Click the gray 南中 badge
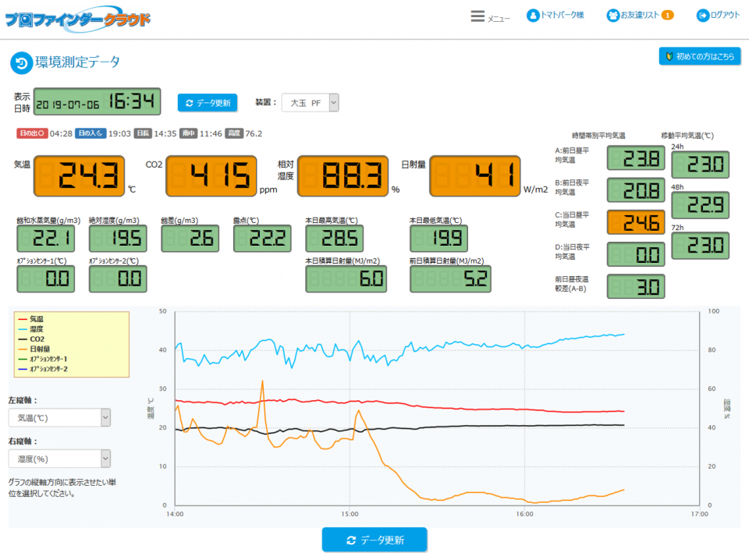The height and width of the screenshot is (560, 749). pos(188,133)
